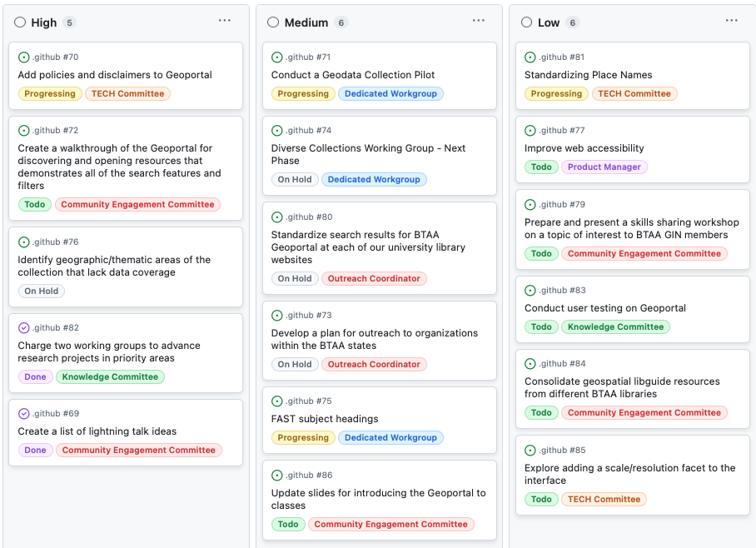Click the Product Manager label on card #77
The height and width of the screenshot is (548, 756).
coord(604,167)
